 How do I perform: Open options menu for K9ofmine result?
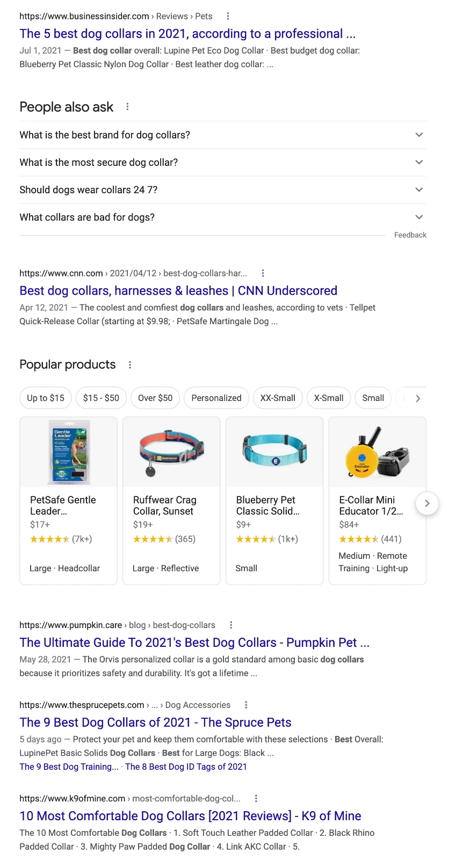256,798
